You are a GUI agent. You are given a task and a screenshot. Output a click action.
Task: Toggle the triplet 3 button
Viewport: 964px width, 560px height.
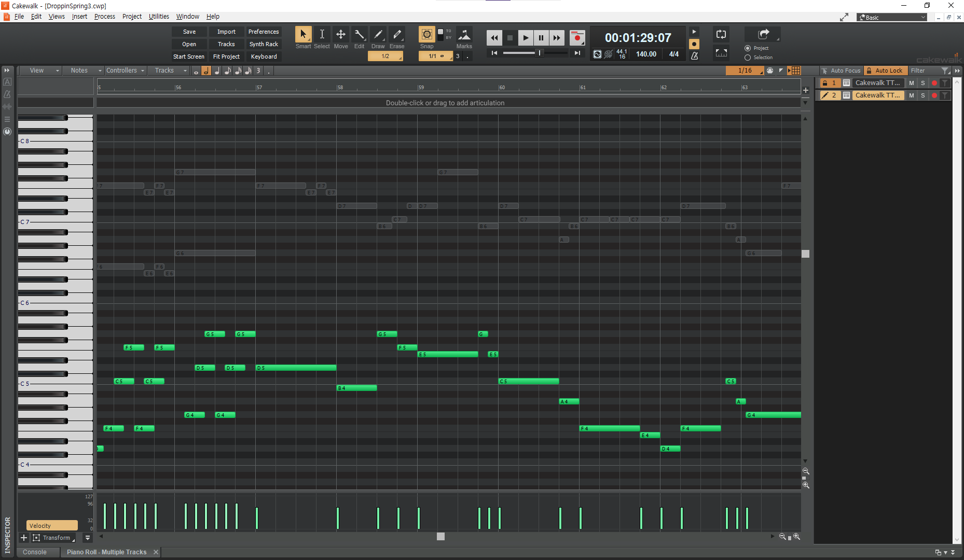258,71
